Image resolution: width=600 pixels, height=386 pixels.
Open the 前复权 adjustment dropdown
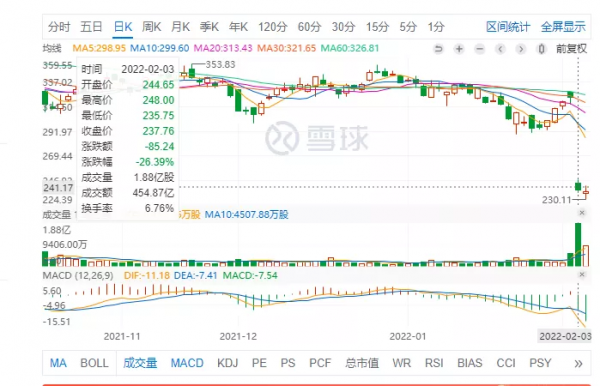pos(571,49)
